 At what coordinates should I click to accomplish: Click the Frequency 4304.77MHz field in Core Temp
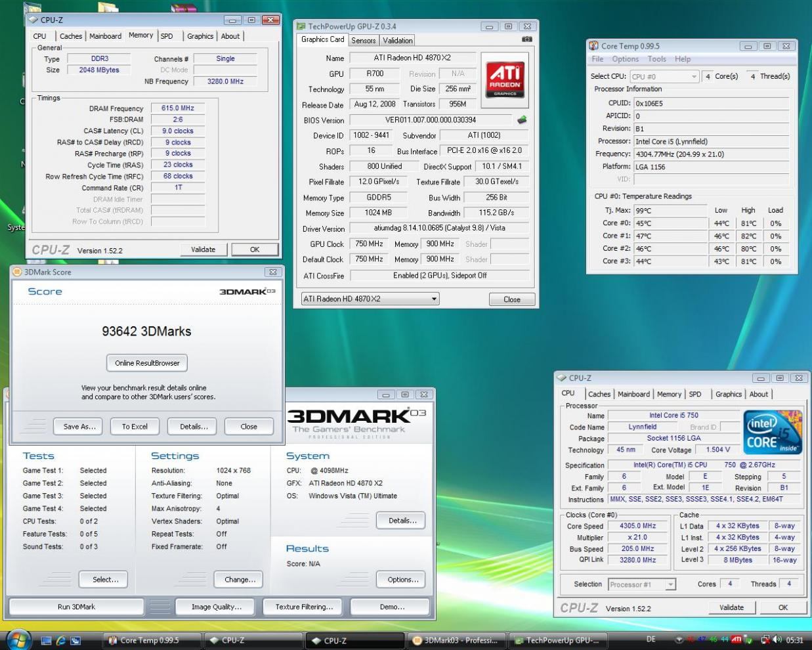711,154
